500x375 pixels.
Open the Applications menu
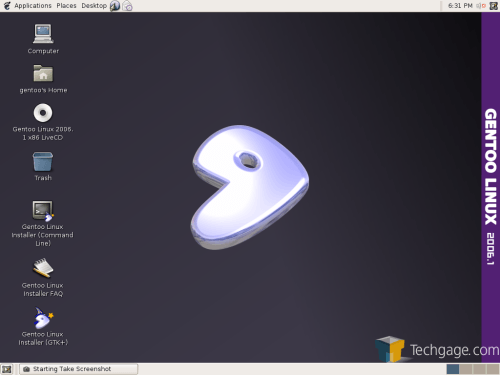pyautogui.click(x=33, y=6)
